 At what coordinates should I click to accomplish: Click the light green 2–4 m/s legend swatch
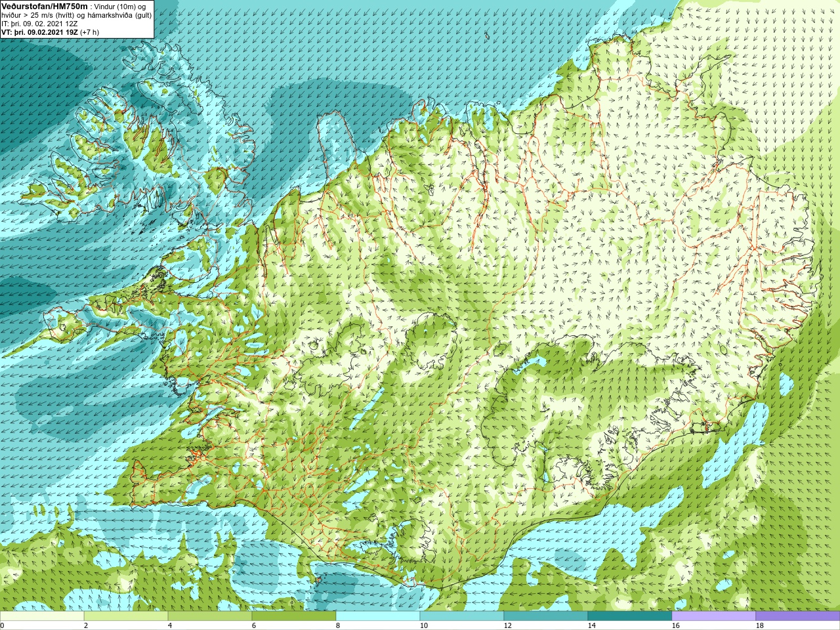[x=126, y=616]
